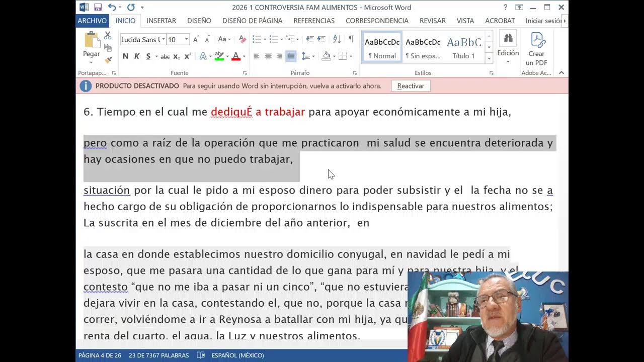Click PÁGINA 4 DE 26 status
644x362 pixels.
pyautogui.click(x=100, y=355)
